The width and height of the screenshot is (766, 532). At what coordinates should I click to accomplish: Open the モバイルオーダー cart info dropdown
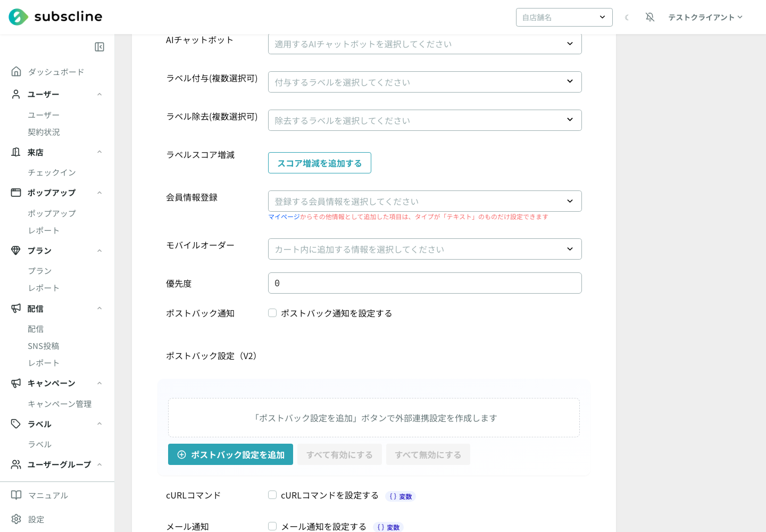point(425,249)
